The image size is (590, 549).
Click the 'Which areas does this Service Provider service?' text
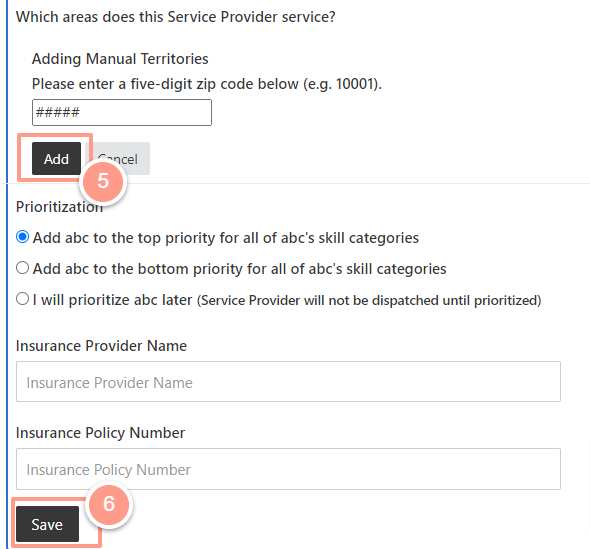click(176, 17)
